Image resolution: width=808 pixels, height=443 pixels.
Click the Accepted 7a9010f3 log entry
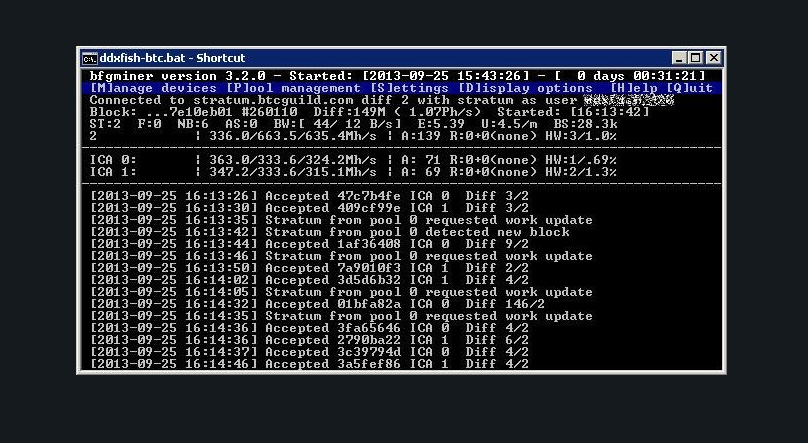(x=309, y=268)
